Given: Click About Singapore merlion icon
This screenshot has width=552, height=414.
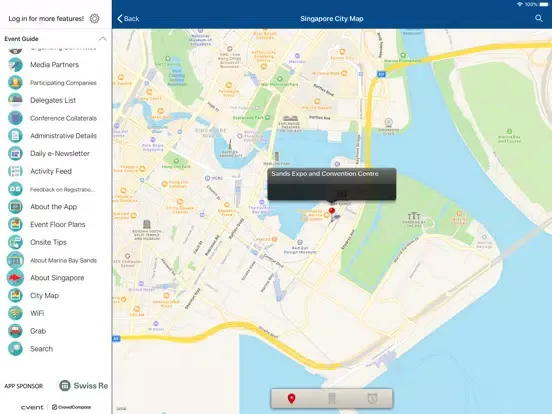Looking at the screenshot, I should point(15,278).
